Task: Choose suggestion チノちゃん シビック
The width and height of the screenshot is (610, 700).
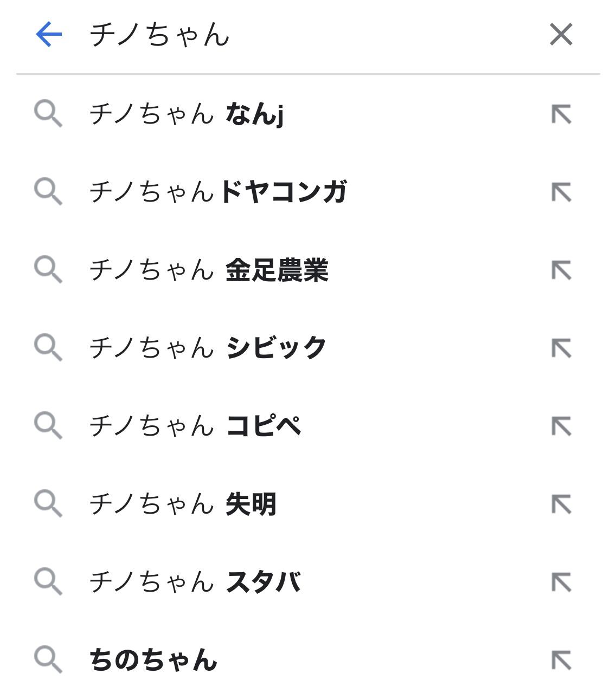Action: click(208, 348)
